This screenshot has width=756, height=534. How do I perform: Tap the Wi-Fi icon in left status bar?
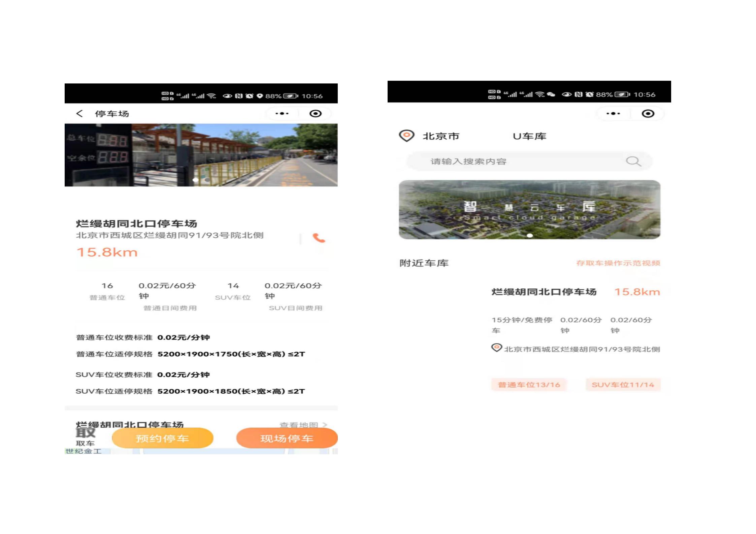[211, 96]
